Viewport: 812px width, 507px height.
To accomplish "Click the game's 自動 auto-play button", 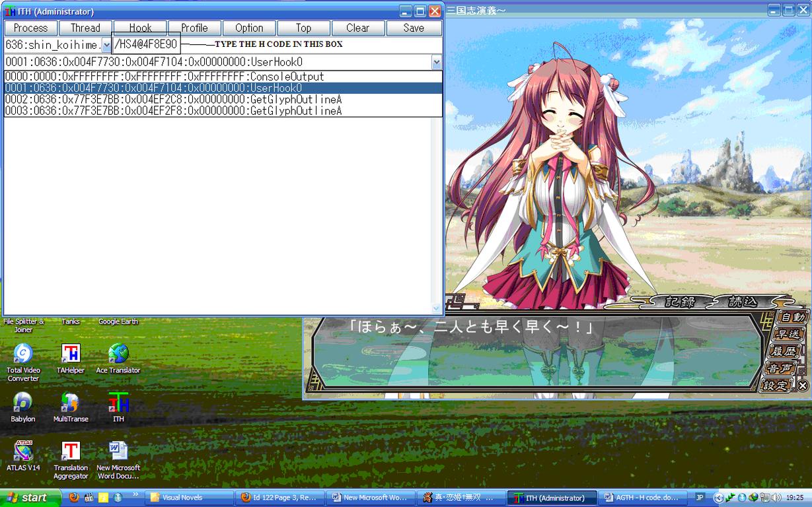I will (792, 318).
